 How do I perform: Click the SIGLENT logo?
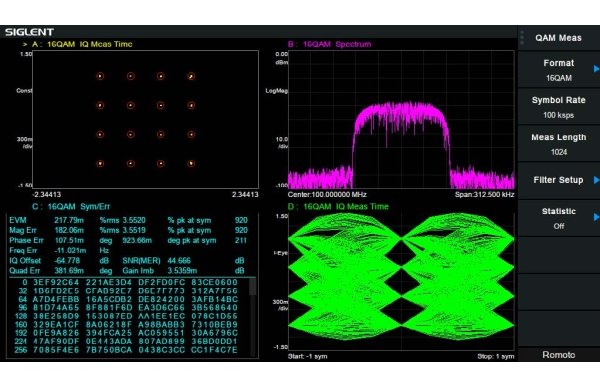(29, 32)
